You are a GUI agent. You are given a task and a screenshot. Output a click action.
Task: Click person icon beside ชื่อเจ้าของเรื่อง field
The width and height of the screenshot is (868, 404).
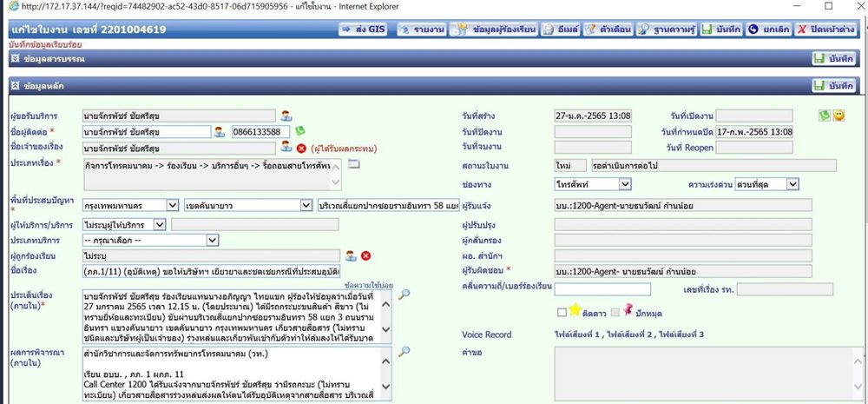[x=286, y=147]
